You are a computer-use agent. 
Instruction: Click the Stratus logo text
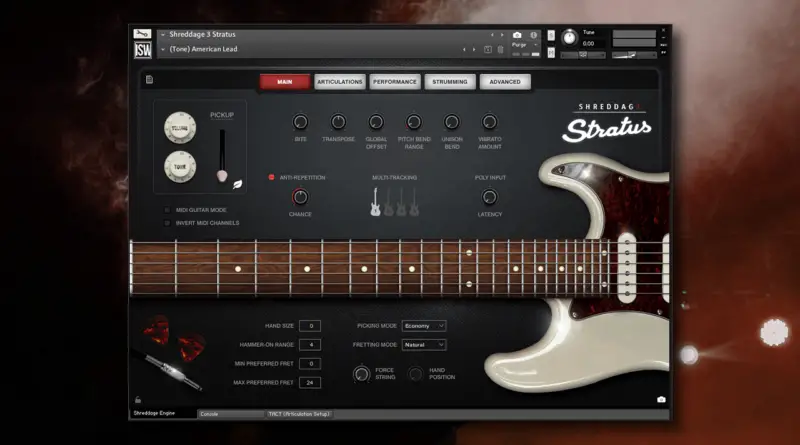[607, 130]
